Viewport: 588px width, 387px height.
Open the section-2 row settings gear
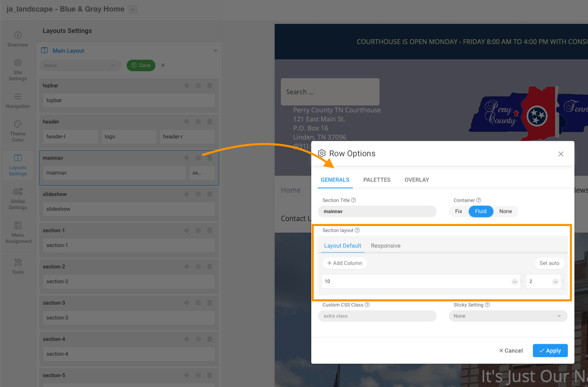coord(198,267)
